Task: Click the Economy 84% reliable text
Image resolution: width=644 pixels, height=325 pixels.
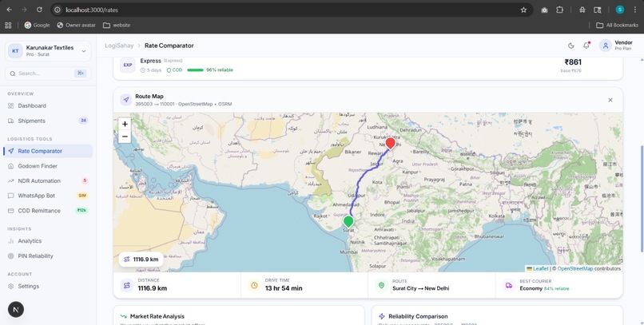Action: click(544, 288)
